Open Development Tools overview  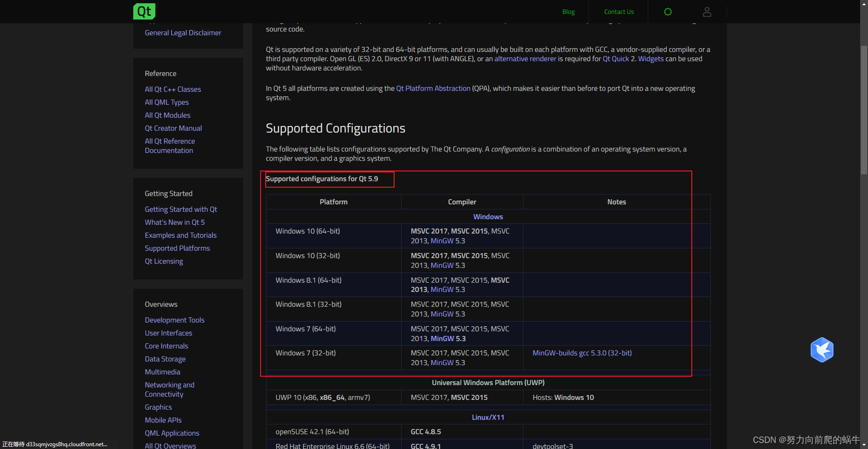click(174, 320)
